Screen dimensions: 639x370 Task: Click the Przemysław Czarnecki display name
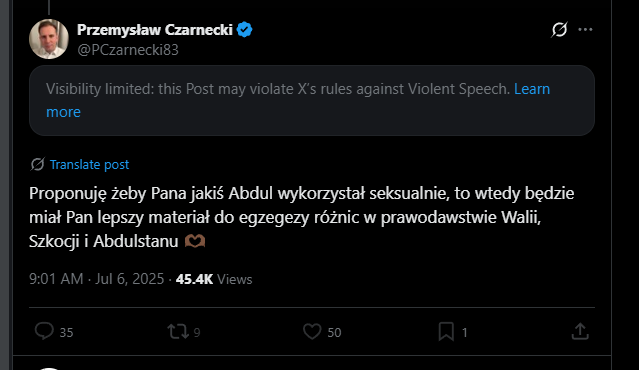point(155,30)
